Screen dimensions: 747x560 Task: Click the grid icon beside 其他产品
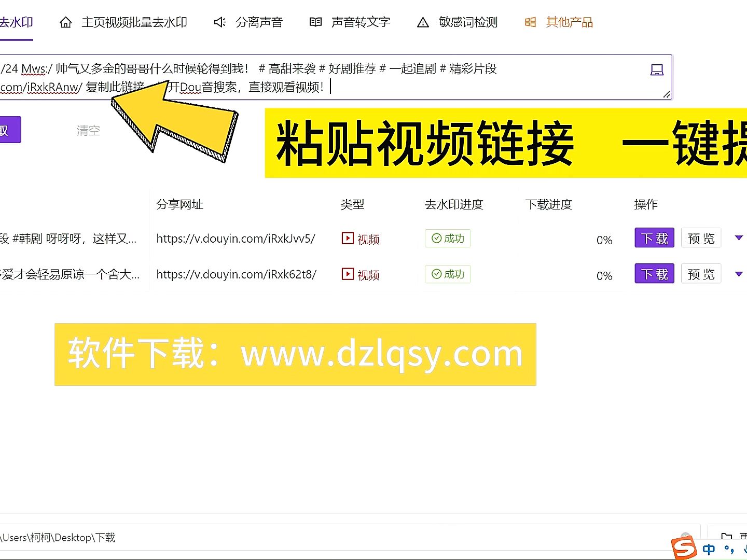coord(530,22)
